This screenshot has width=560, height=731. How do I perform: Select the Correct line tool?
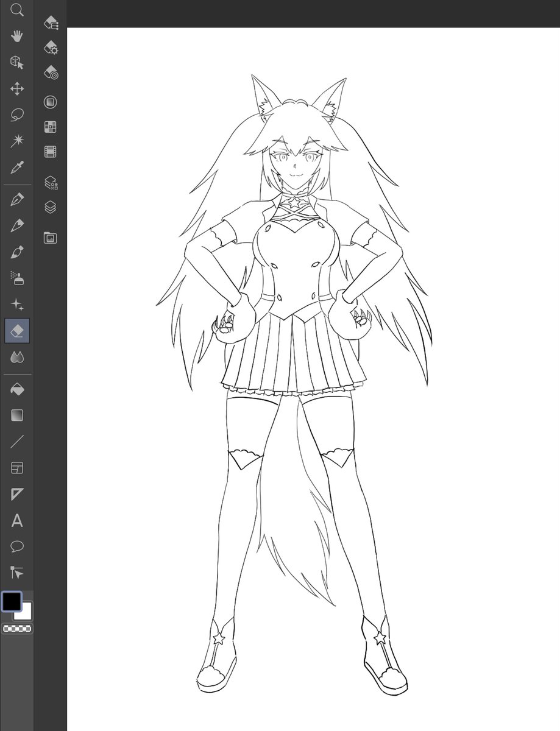click(x=17, y=573)
